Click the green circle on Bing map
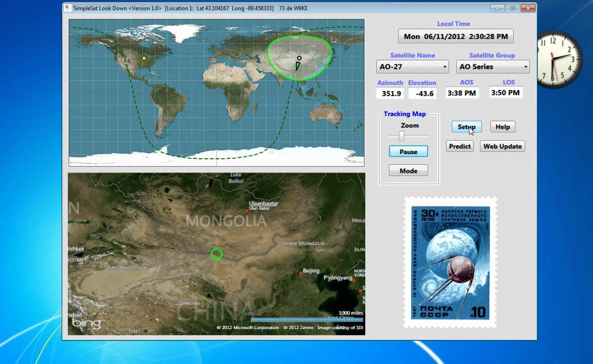Image resolution: width=593 pixels, height=364 pixels. tap(217, 254)
